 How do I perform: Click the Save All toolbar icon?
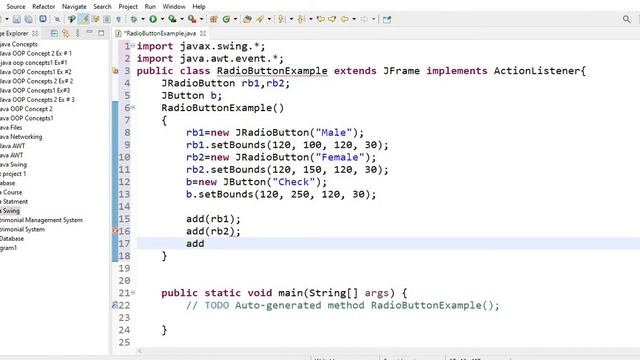(x=29, y=19)
